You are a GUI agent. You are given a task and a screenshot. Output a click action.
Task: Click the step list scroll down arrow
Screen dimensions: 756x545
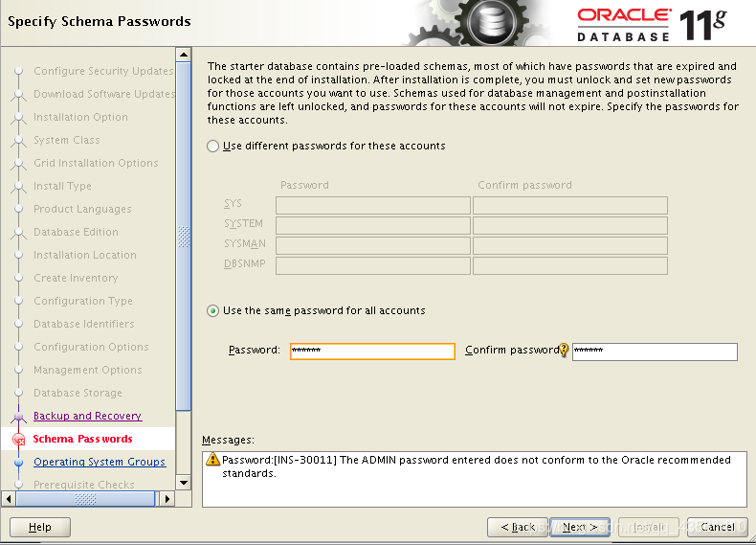183,482
